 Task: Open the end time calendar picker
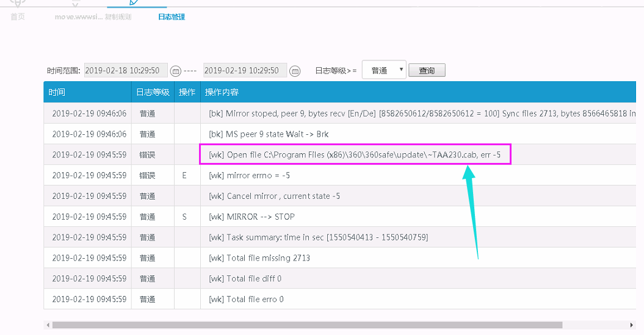295,71
